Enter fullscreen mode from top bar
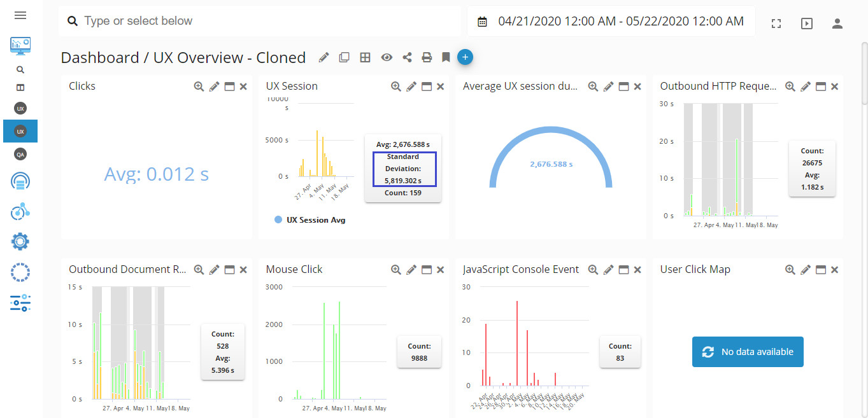The height and width of the screenshot is (418, 868). (x=776, y=24)
